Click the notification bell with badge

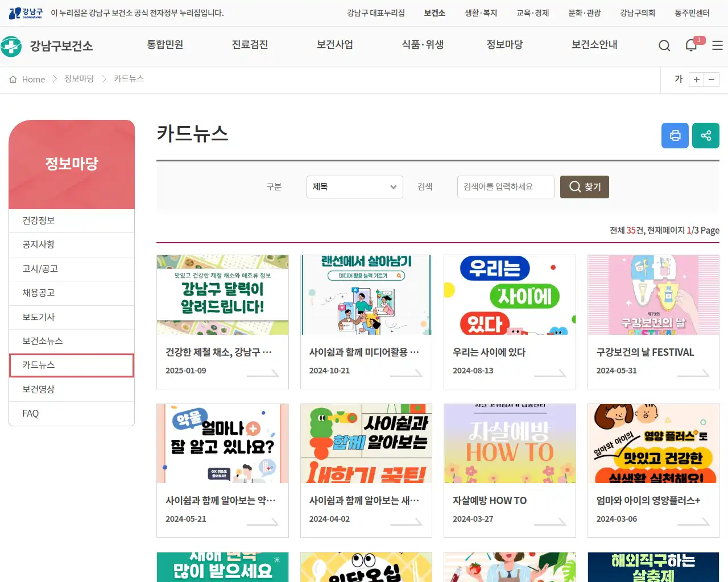click(691, 45)
